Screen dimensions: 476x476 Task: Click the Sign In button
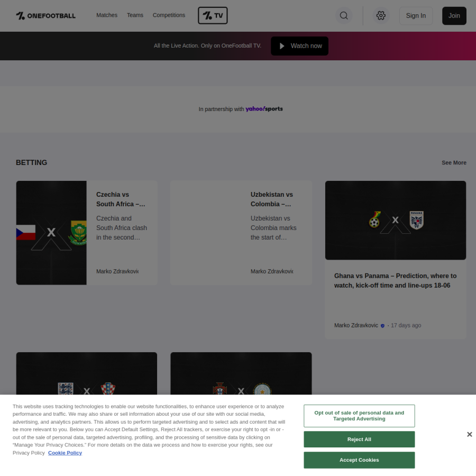pyautogui.click(x=416, y=16)
